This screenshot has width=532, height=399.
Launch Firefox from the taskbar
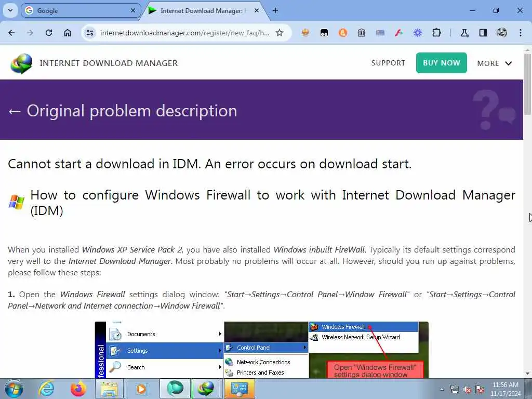click(x=78, y=389)
